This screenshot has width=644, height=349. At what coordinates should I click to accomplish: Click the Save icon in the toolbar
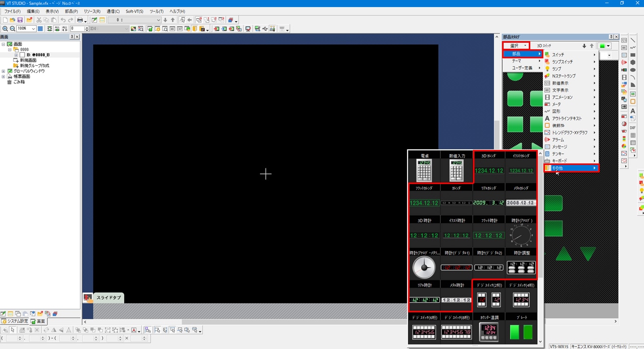[20, 20]
